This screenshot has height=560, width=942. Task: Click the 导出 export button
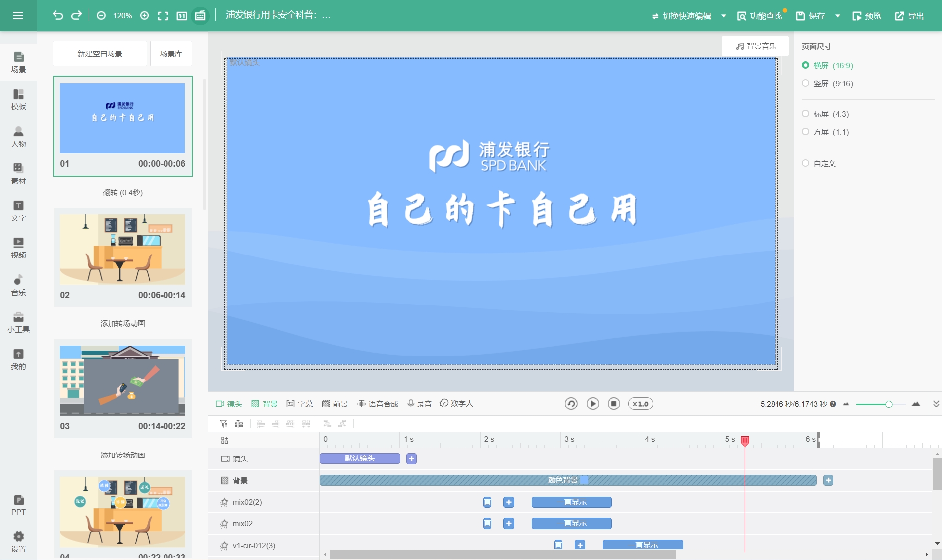pyautogui.click(x=909, y=16)
